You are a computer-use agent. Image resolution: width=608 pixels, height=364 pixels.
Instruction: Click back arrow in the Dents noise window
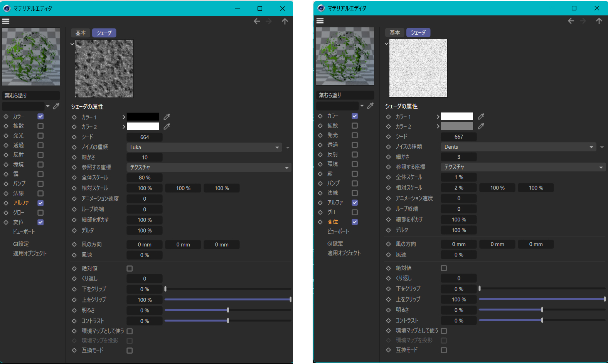point(571,21)
